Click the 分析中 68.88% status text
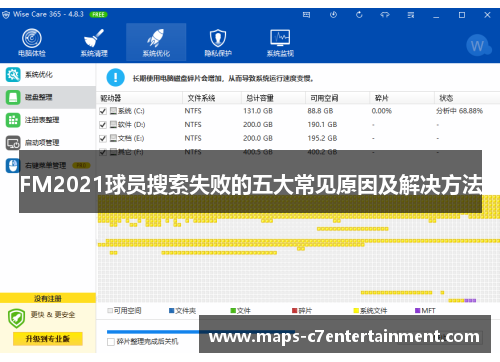500x362 pixels. (x=459, y=111)
